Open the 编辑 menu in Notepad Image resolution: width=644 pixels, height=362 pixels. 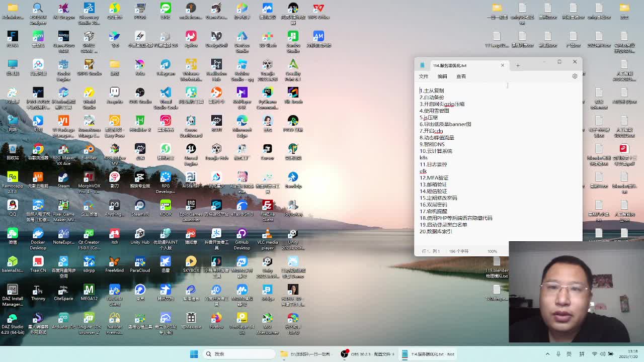(442, 76)
